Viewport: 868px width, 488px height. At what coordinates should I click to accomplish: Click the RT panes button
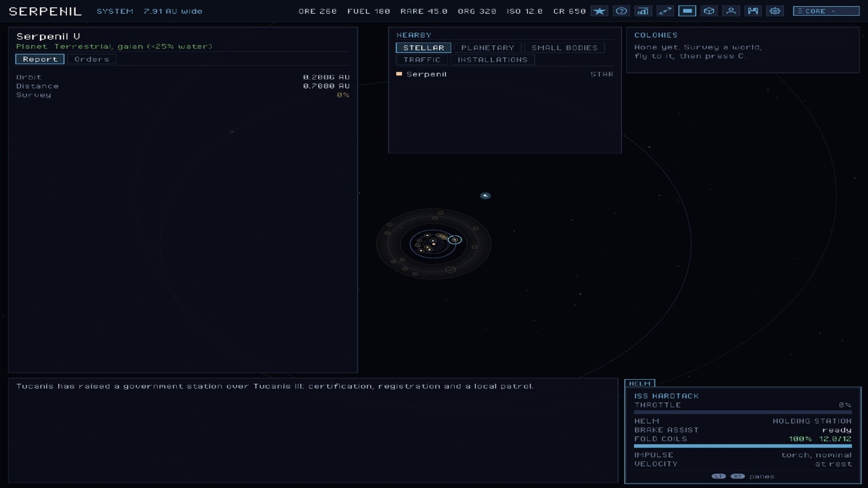pyautogui.click(x=737, y=476)
